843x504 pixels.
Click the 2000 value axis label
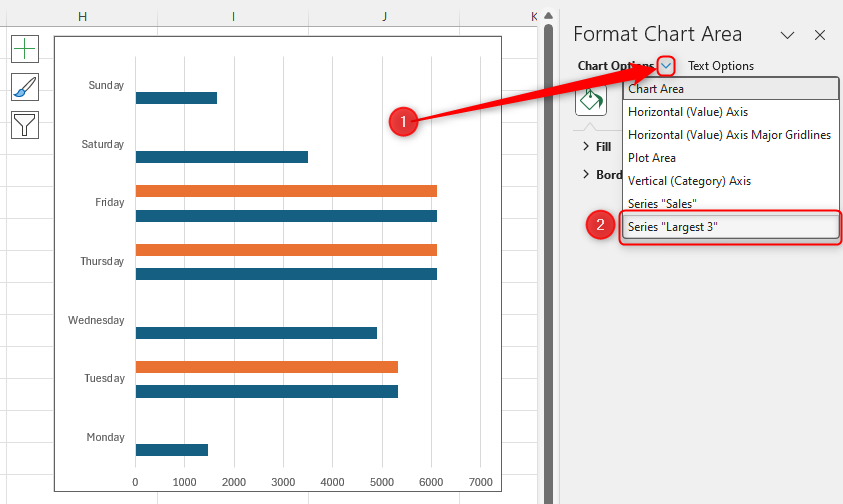[234, 482]
